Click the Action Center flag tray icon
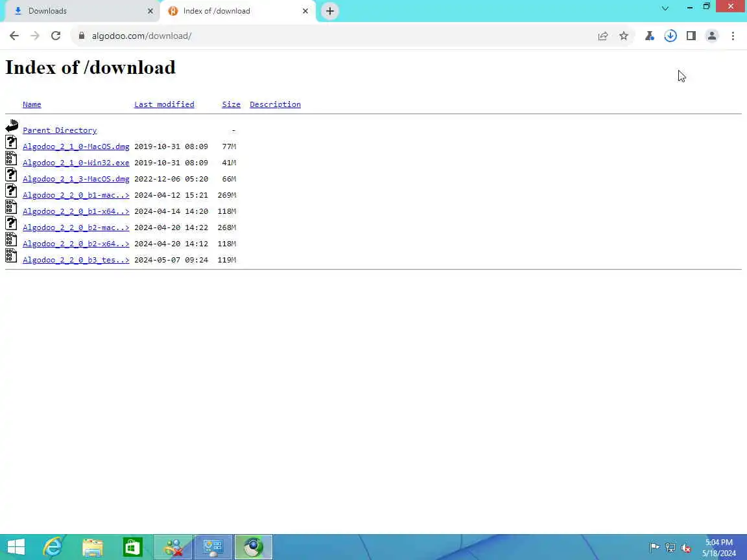 pyautogui.click(x=654, y=547)
